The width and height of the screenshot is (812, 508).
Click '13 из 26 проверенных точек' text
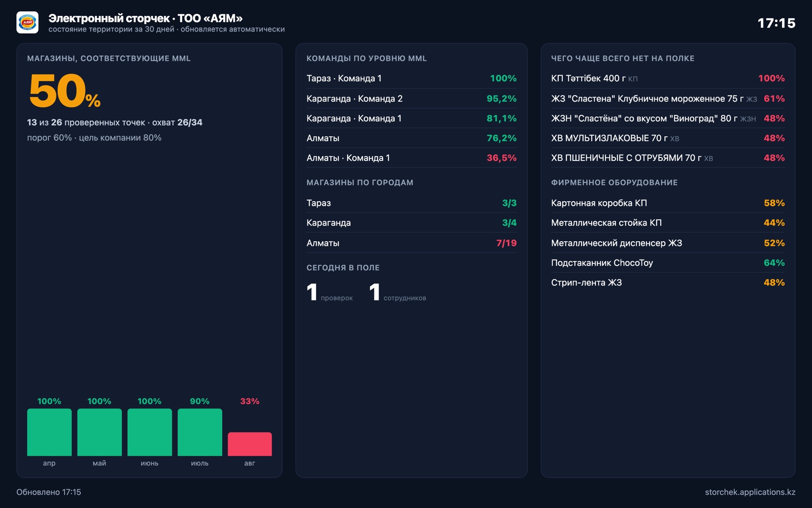pyautogui.click(x=86, y=122)
